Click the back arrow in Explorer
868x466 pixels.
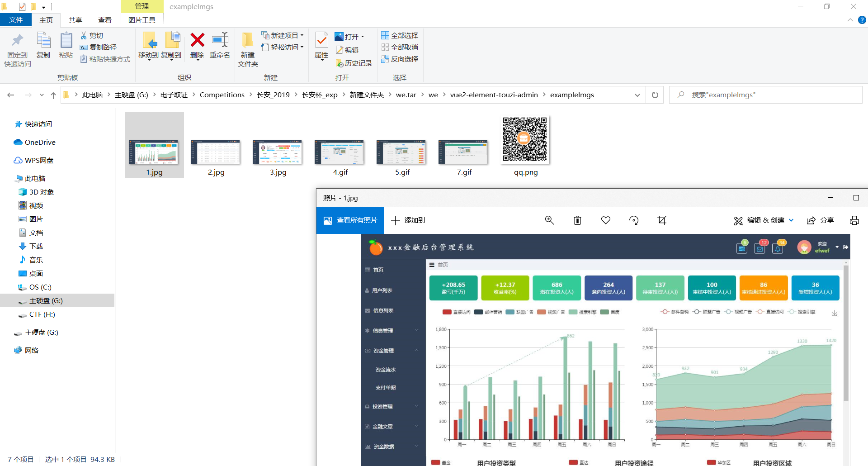pyautogui.click(x=11, y=95)
